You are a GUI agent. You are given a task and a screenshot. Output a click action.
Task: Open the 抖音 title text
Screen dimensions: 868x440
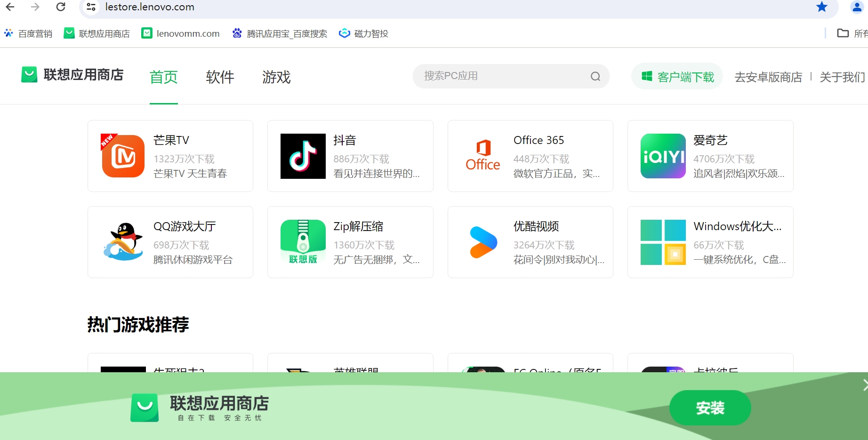click(345, 140)
